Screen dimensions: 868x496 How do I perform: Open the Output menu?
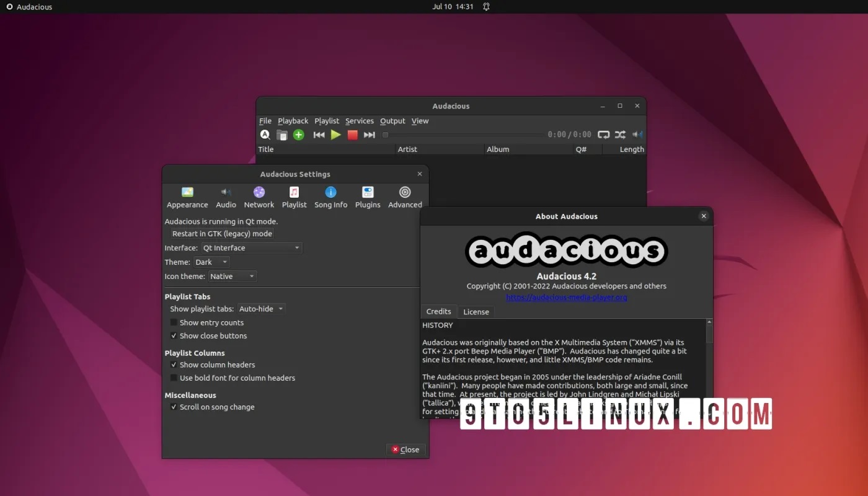pos(392,121)
